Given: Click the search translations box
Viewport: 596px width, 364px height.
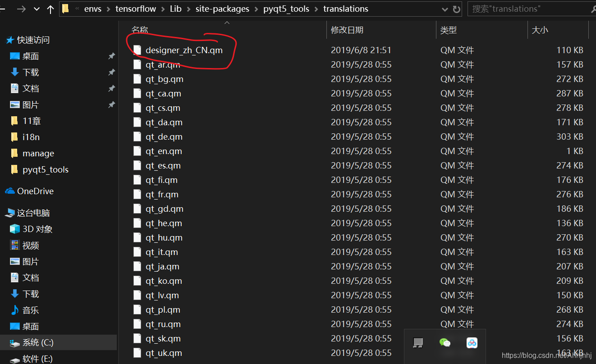Looking at the screenshot, I should click(x=532, y=9).
